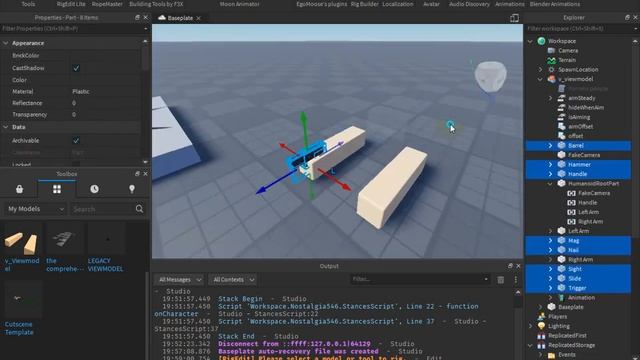Click the Players icon in Explorer
The width and height of the screenshot is (640, 360).
(x=542, y=316)
